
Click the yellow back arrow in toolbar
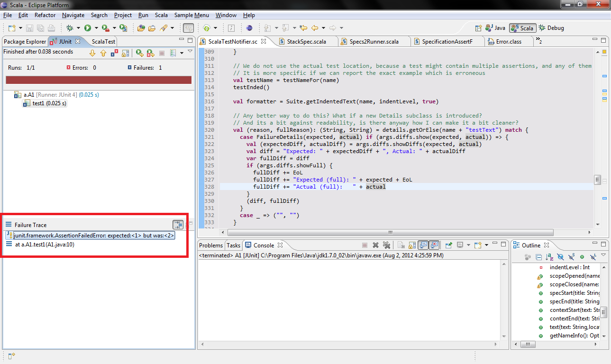(x=314, y=28)
